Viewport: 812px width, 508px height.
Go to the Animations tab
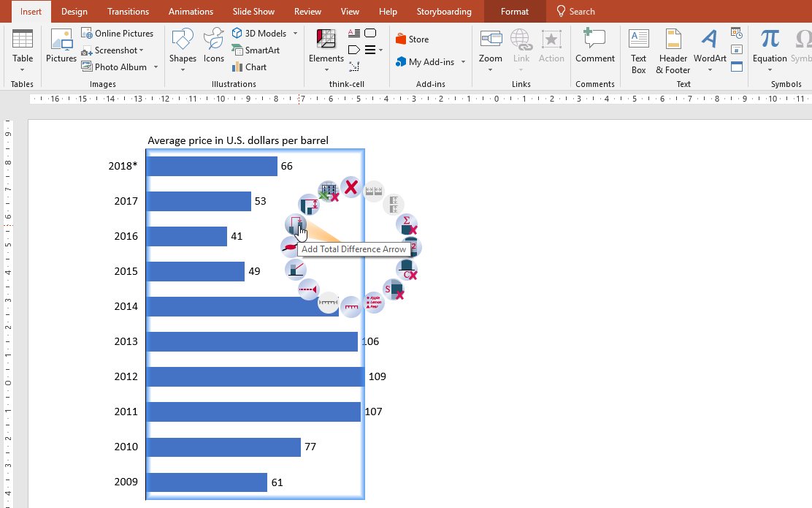[191, 12]
